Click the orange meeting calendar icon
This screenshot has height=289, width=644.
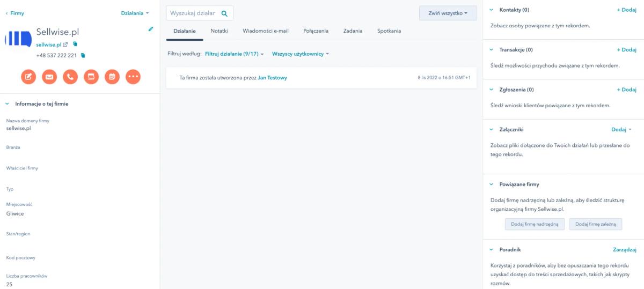(x=112, y=77)
